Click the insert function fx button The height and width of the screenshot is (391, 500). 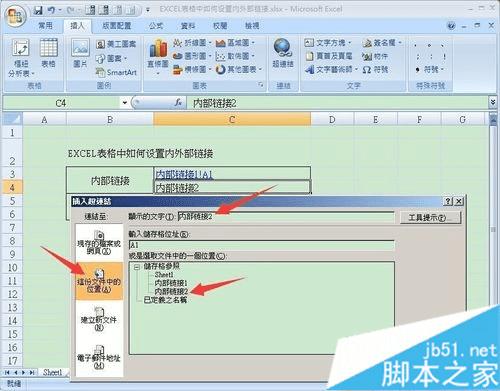coord(178,103)
